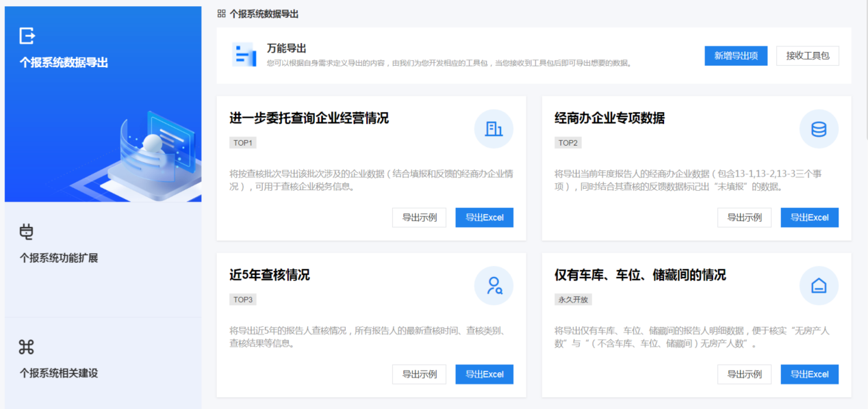Click the 万能导出 document icon
Image resolution: width=868 pixels, height=409 pixels.
coord(244,55)
